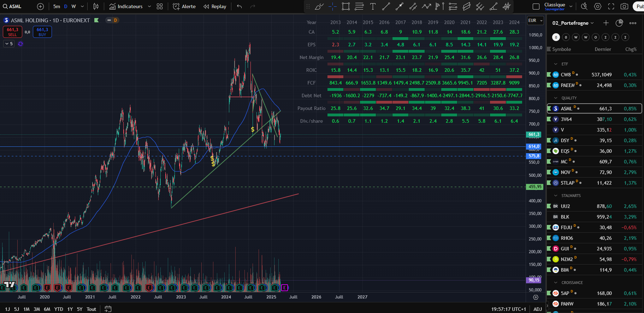Click the blue BUY 661,3 button
Image resolution: width=644 pixels, height=313 pixels.
tap(42, 32)
